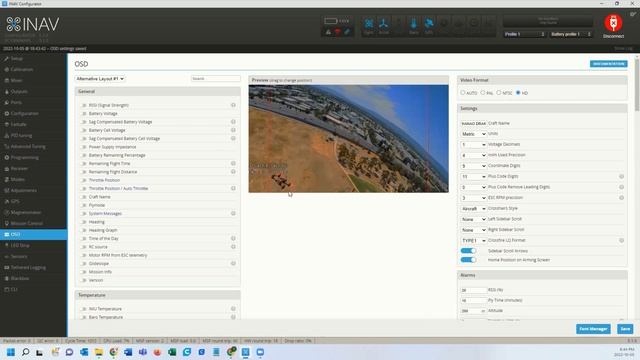Open the mAh Used Precision dropdown
Image resolution: width=640 pixels, height=360 pixels.
pos(473,155)
